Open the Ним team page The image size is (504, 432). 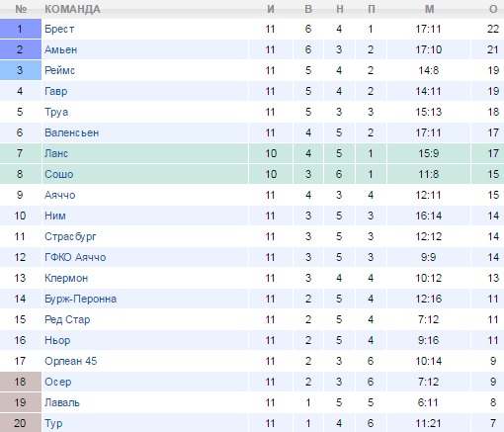tap(55, 216)
